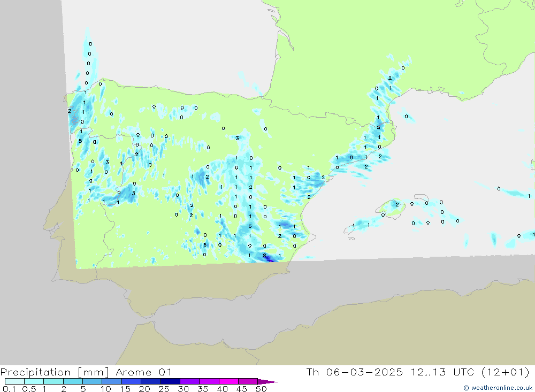Viewport: 535px width, 392px height.
Task: Click the "25" legend scale label
Action: tap(164, 389)
